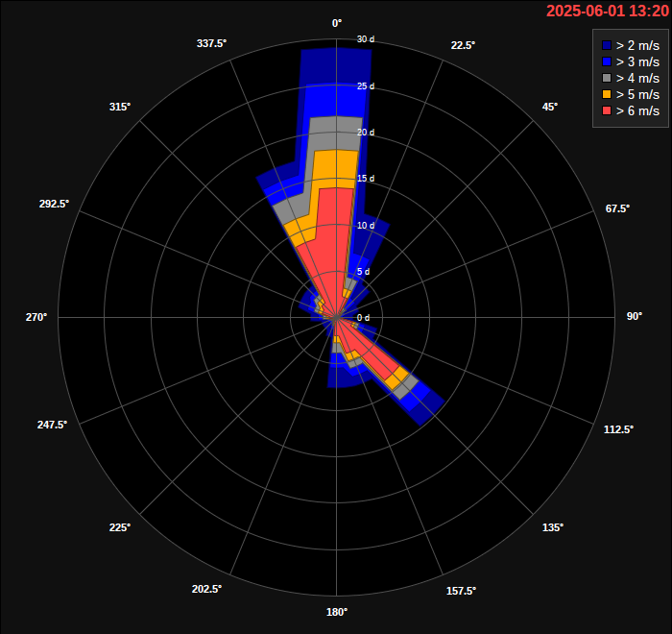The width and height of the screenshot is (672, 634).
Task: Click the red southeast wind sector
Action: coord(369,350)
